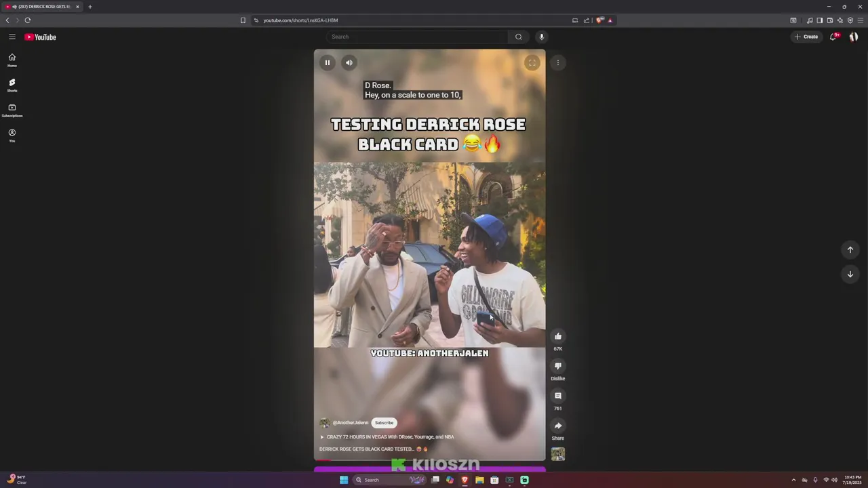This screenshot has width=868, height=488.
Task: Open the Windows Start menu
Action: 344,480
